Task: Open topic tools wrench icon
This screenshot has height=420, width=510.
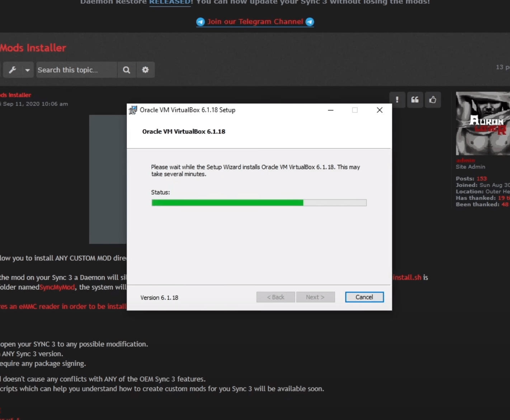Action: pyautogui.click(x=13, y=70)
